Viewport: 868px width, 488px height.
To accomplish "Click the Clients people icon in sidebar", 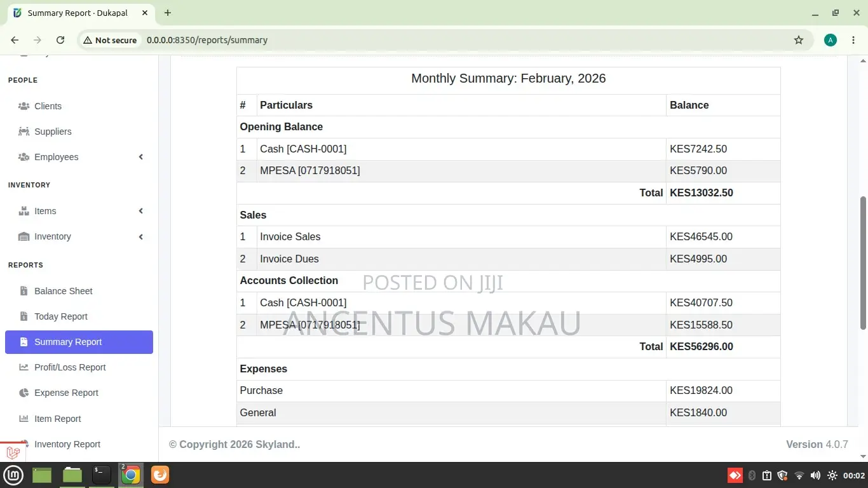I will point(24,106).
